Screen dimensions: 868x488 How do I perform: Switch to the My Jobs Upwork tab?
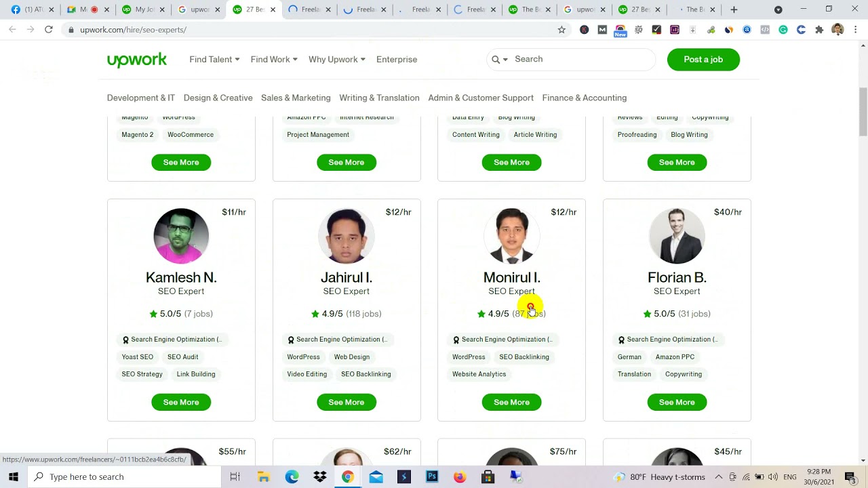click(x=144, y=9)
